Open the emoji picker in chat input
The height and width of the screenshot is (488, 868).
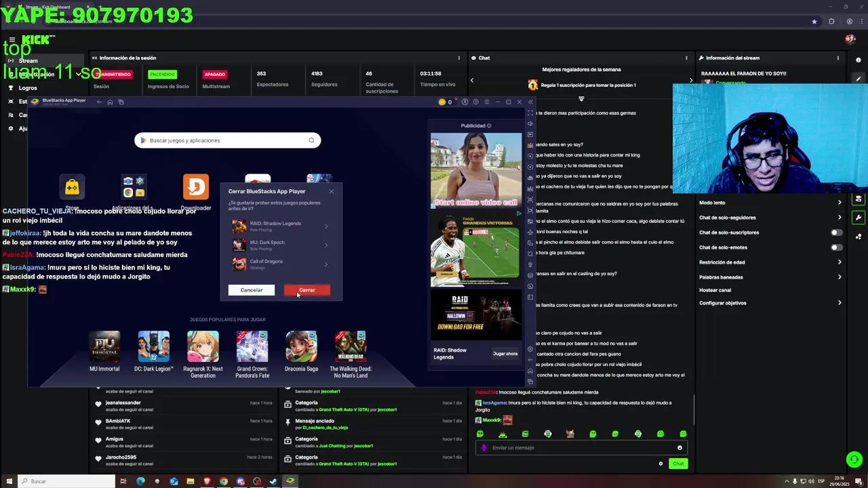[x=679, y=447]
